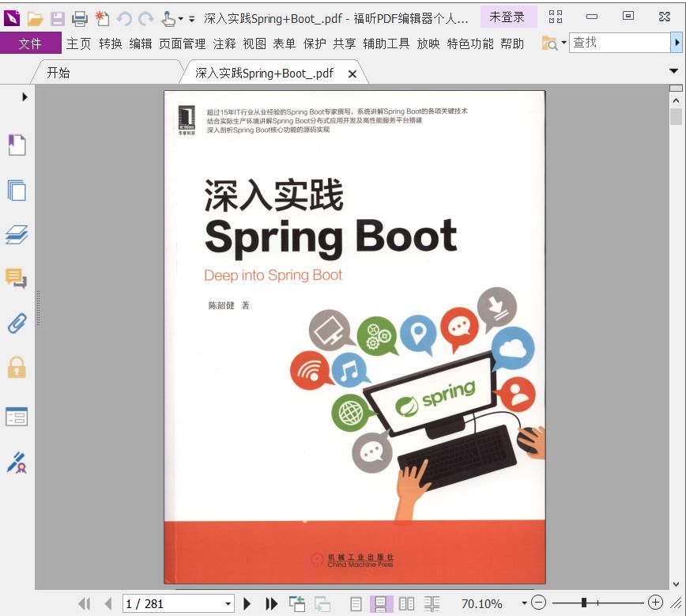Open the zoom level dropdown near 70.10%
686x616 pixels.
524,603
